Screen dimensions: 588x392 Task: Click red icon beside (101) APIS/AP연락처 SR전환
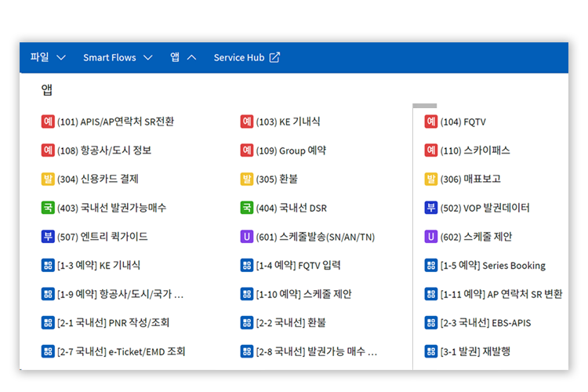48,122
